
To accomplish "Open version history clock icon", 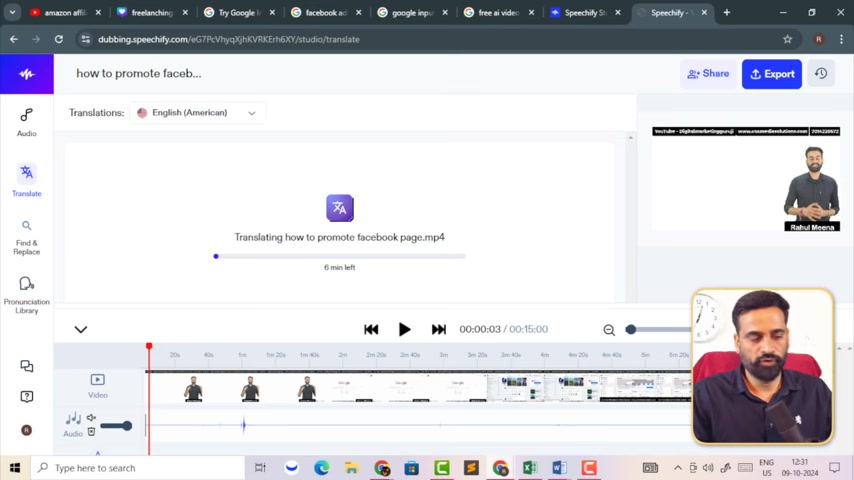I will coord(821,74).
